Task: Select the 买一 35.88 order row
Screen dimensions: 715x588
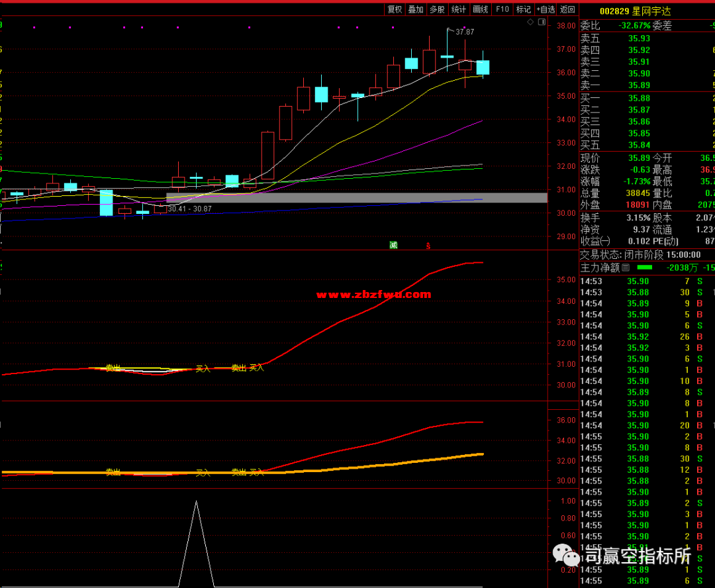Action: pyautogui.click(x=647, y=98)
